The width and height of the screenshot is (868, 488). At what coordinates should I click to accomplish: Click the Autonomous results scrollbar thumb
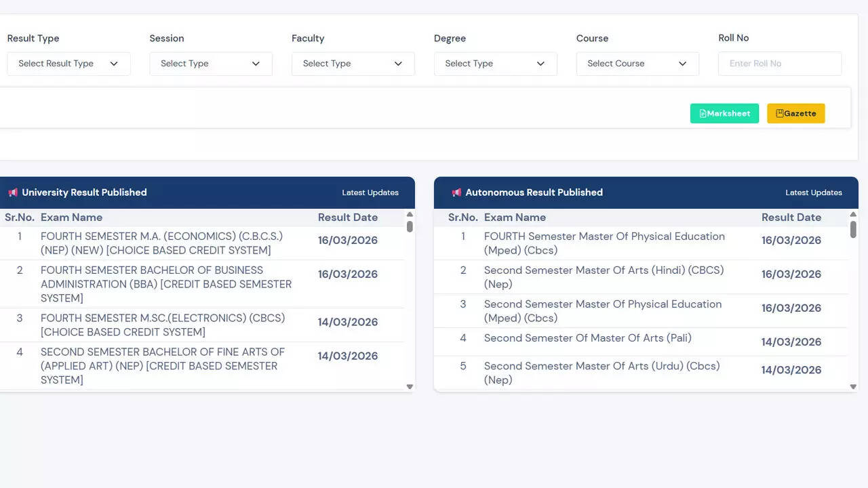[x=853, y=229]
